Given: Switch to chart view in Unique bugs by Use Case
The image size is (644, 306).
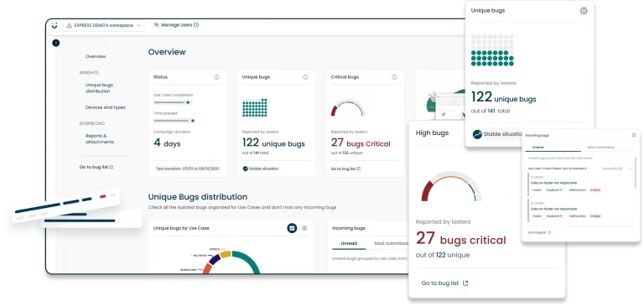Looking at the screenshot, I should pyautogui.click(x=292, y=228).
